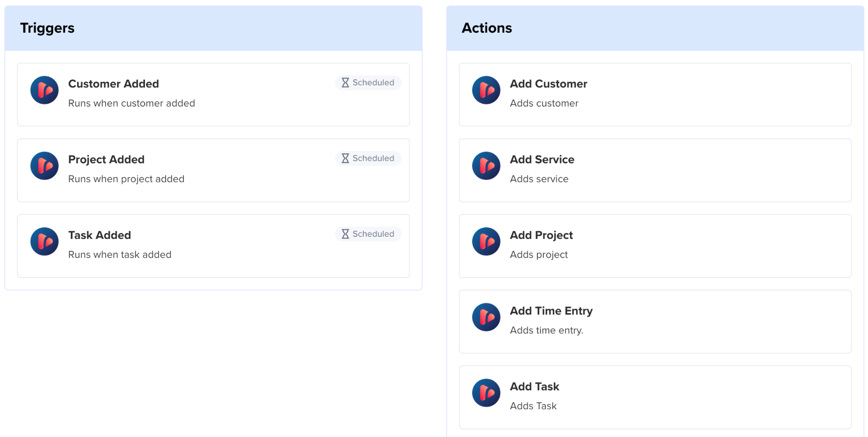Image resolution: width=868 pixels, height=437 pixels.
Task: Click the Scheduled badge on Customer Added
Action: tap(368, 83)
